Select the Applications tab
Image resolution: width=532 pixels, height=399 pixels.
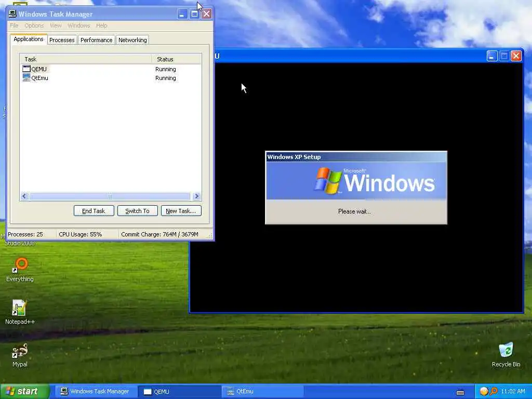[x=29, y=39]
